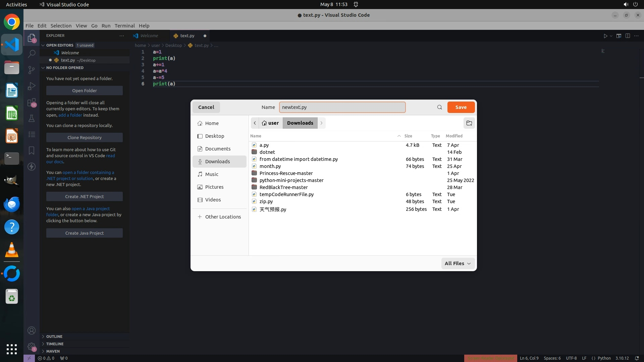
Task: Open Run and Debug view icon
Action: point(32,86)
